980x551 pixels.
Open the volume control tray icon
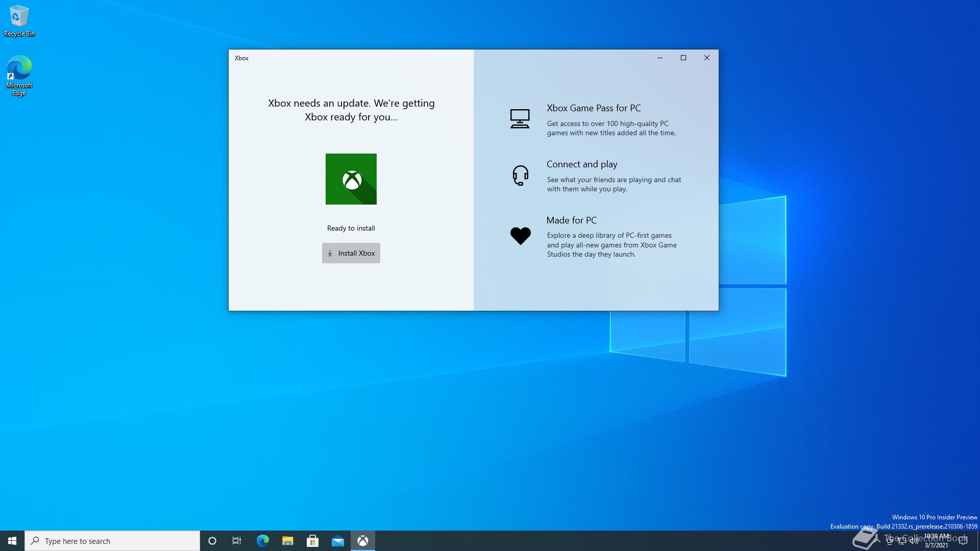tap(914, 541)
